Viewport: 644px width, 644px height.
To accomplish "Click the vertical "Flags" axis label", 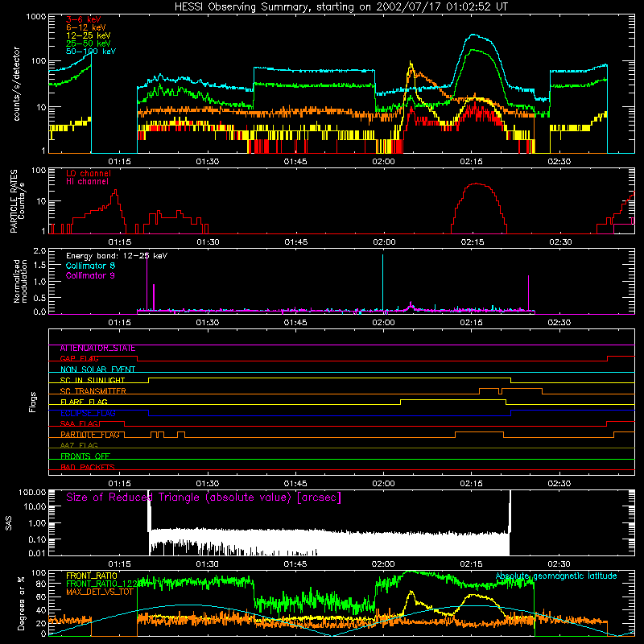I will [33, 402].
